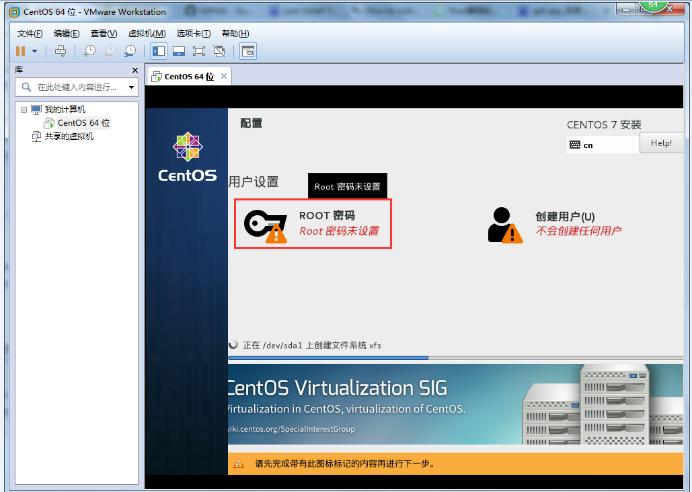Image resolution: width=692 pixels, height=492 pixels.
Task: Enter full screen mode icon
Action: 199,51
